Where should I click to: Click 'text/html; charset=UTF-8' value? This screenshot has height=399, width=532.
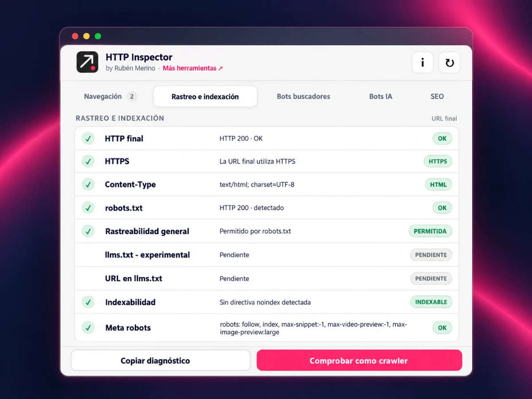point(257,184)
